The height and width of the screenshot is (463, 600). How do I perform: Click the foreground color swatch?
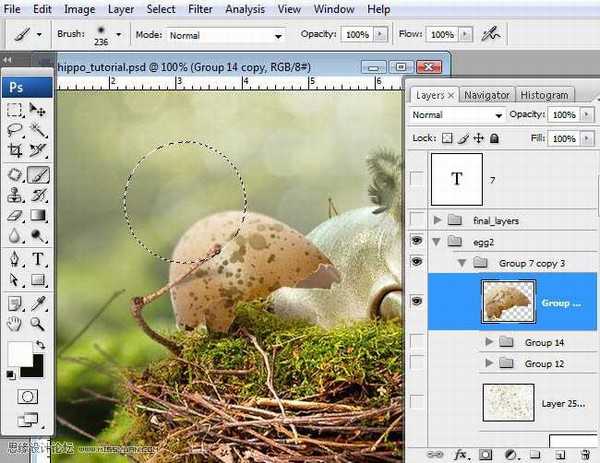pos(20,353)
